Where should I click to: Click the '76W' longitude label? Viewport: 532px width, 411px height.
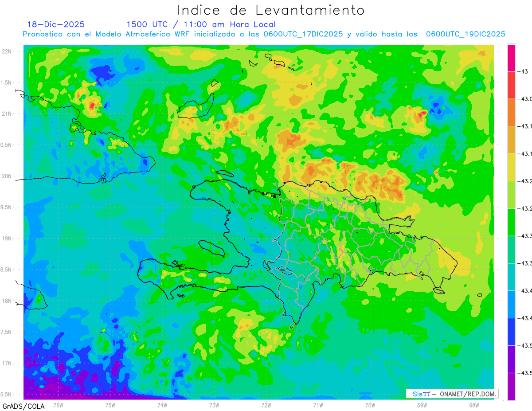[x=58, y=405]
